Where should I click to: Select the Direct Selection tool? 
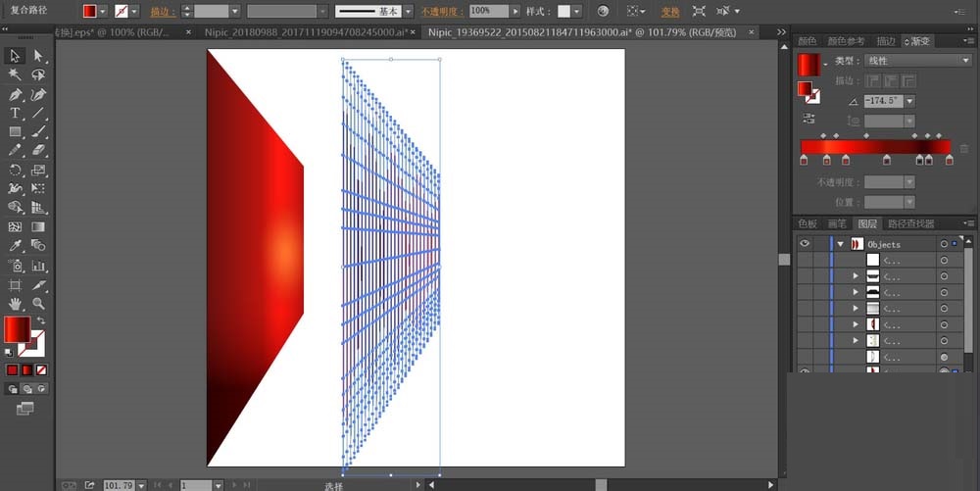[39, 57]
